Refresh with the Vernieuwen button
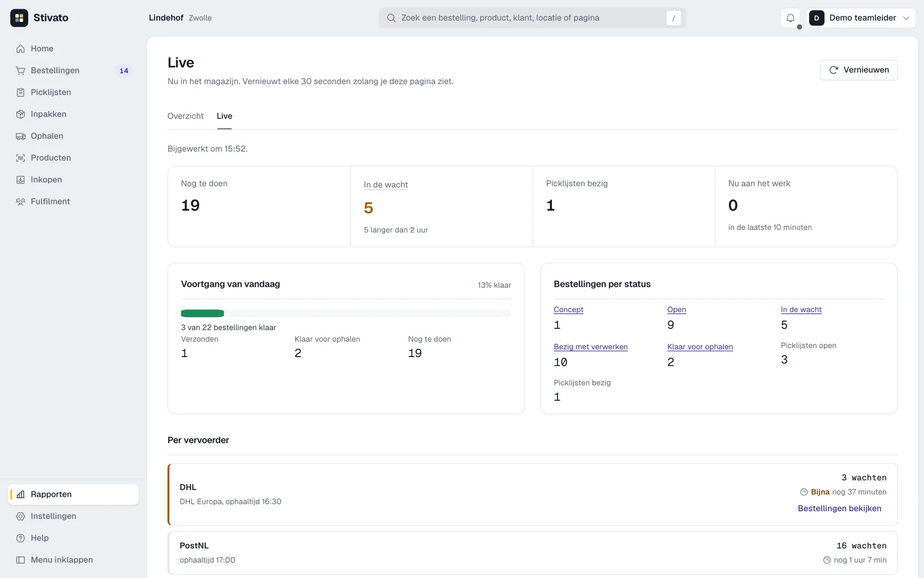 (859, 70)
